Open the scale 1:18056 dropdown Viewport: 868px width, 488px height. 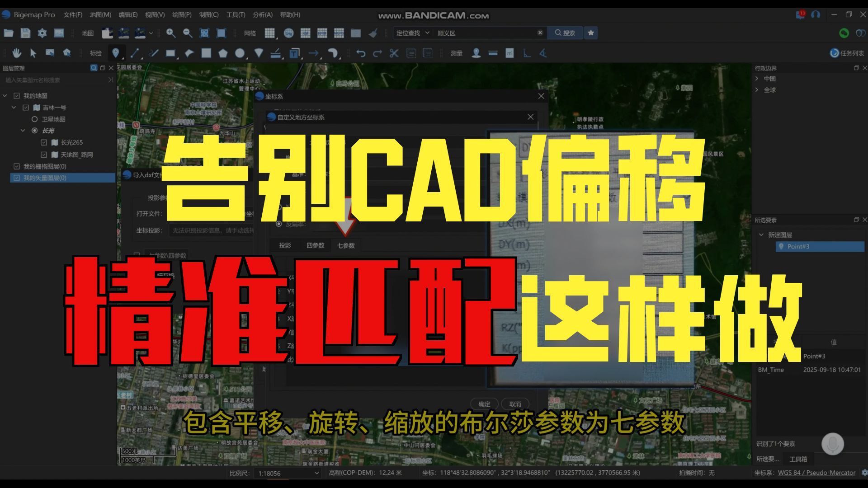pos(288,473)
